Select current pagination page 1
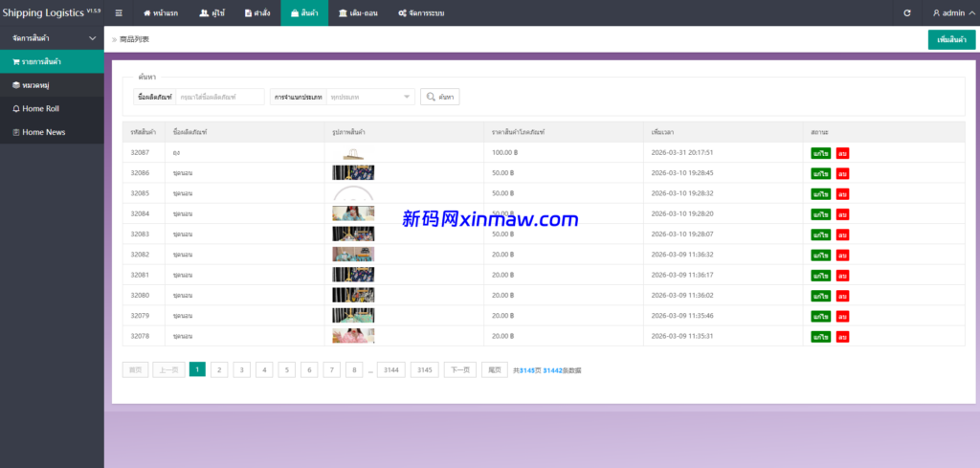980x468 pixels. [197, 369]
